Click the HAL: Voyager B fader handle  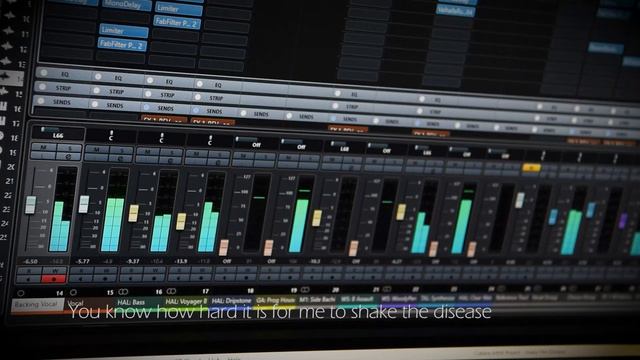181,221
